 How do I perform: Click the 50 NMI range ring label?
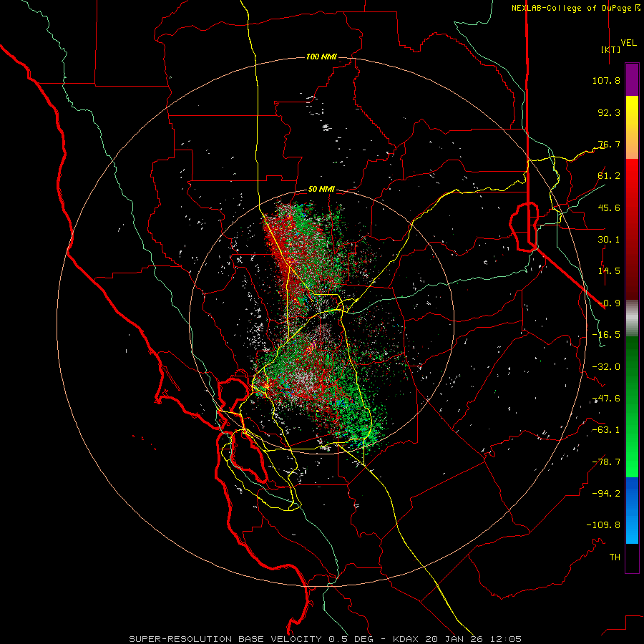[x=321, y=190]
